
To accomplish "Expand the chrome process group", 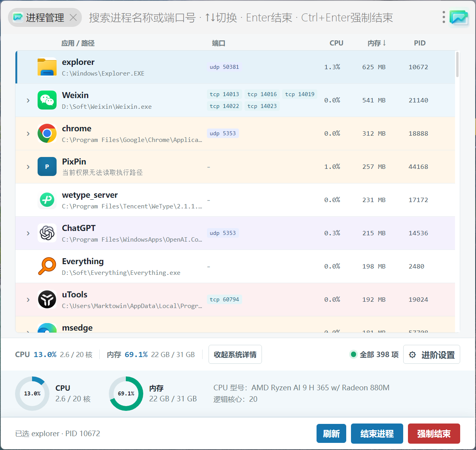I will click(28, 134).
